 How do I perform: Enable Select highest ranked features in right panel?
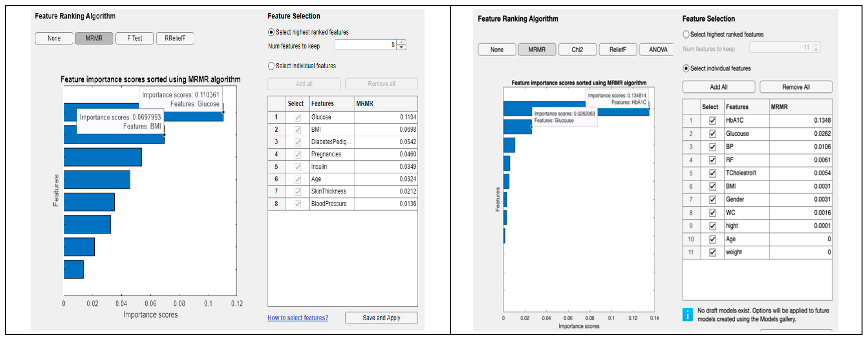click(686, 34)
